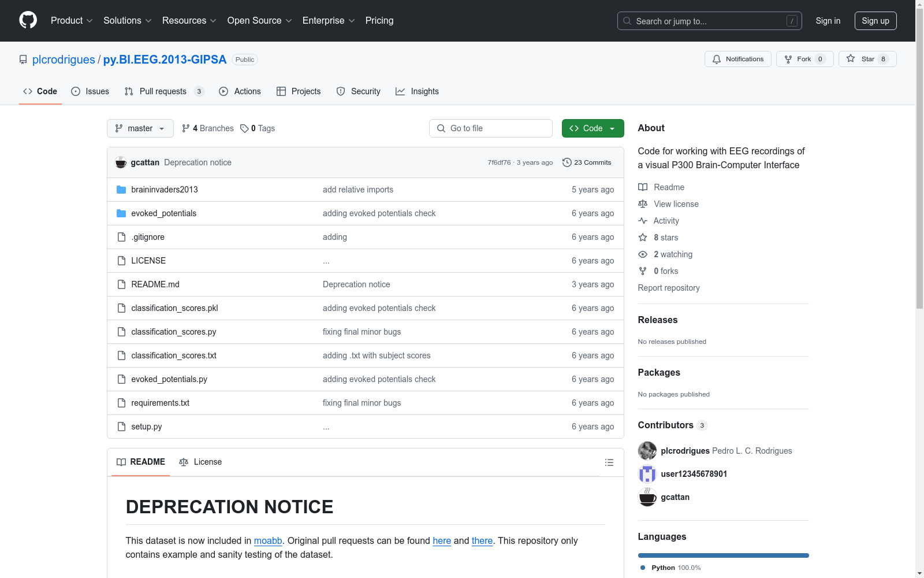The height and width of the screenshot is (578, 924).
Task: Expand the Product menu
Action: pos(72,20)
